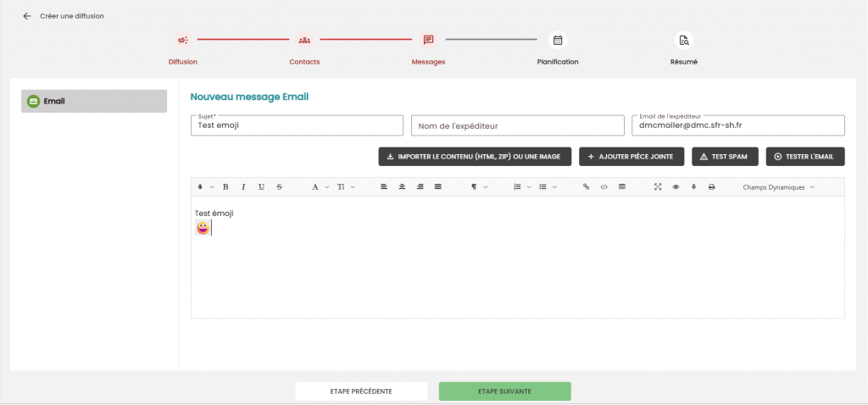
Task: Insert a table with the table icon
Action: click(x=622, y=187)
